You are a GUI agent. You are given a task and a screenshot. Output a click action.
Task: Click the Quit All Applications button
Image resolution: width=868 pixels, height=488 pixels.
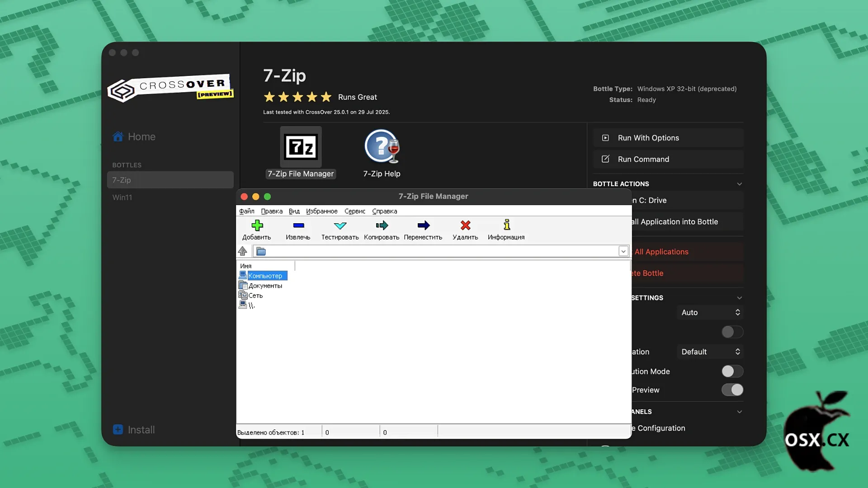[x=688, y=252]
